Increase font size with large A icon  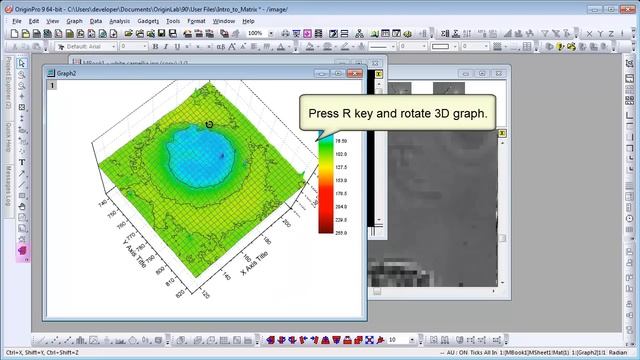232,47
